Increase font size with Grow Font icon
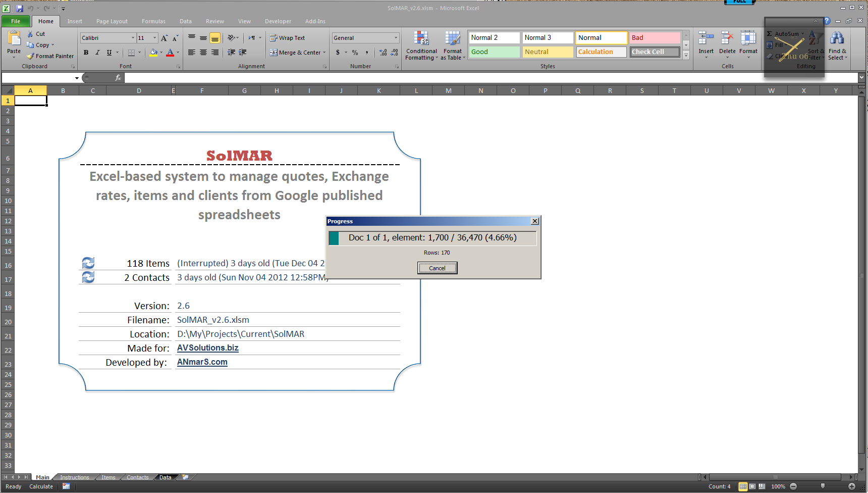The width and height of the screenshot is (868, 493). click(x=164, y=38)
